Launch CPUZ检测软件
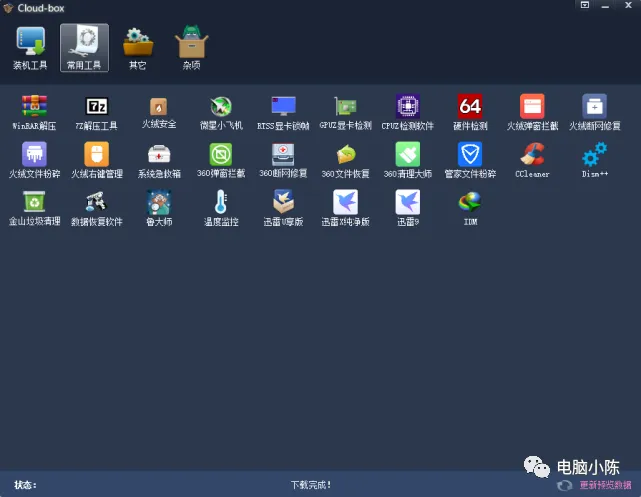Image resolution: width=641 pixels, height=497 pixels. point(408,112)
